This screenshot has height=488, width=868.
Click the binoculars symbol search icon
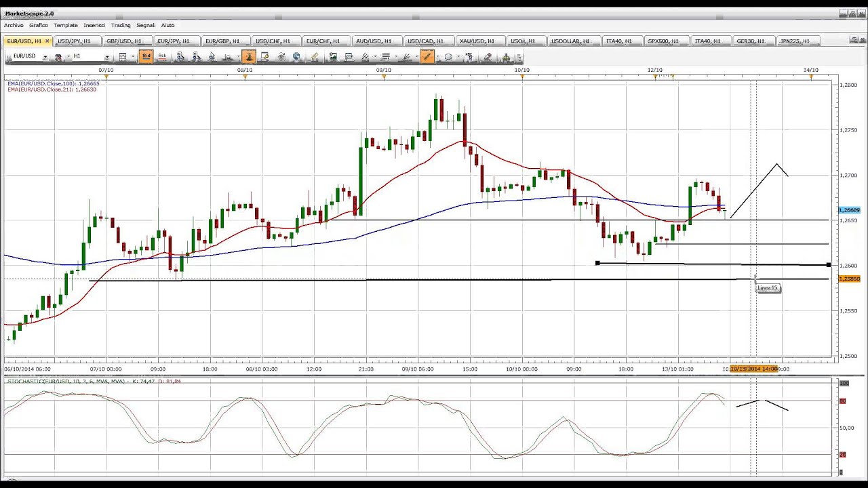pos(58,57)
